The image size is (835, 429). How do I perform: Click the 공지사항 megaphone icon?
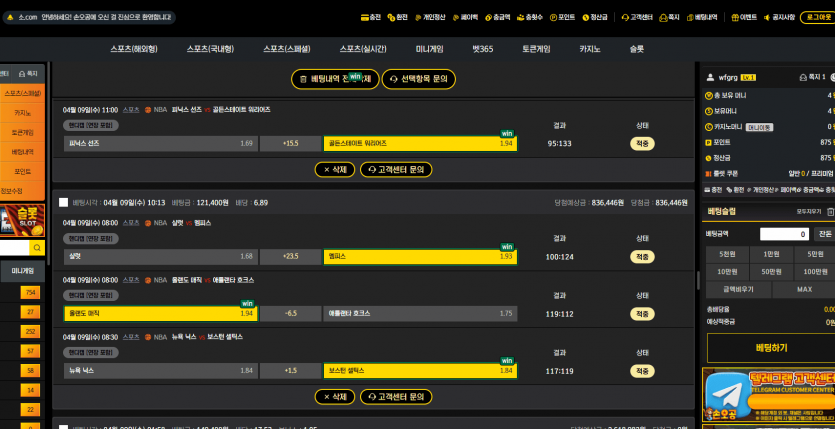pos(767,17)
